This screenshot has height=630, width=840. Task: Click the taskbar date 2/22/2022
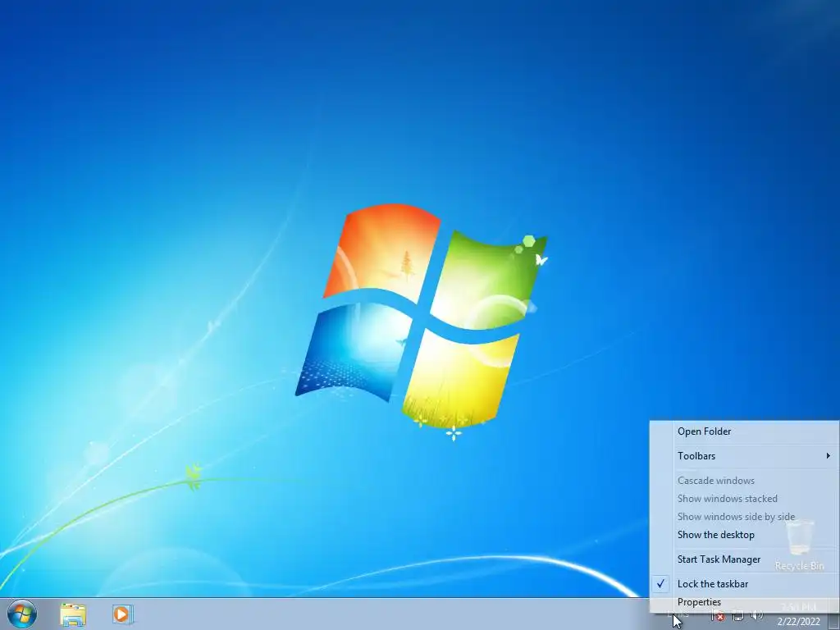(798, 622)
